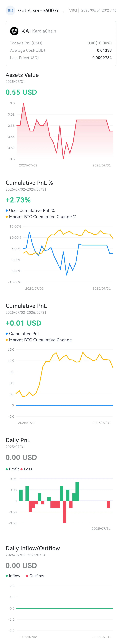The width and height of the screenshot is (122, 644).
Task: Click the Last Price(USD) row value
Action: (x=102, y=58)
